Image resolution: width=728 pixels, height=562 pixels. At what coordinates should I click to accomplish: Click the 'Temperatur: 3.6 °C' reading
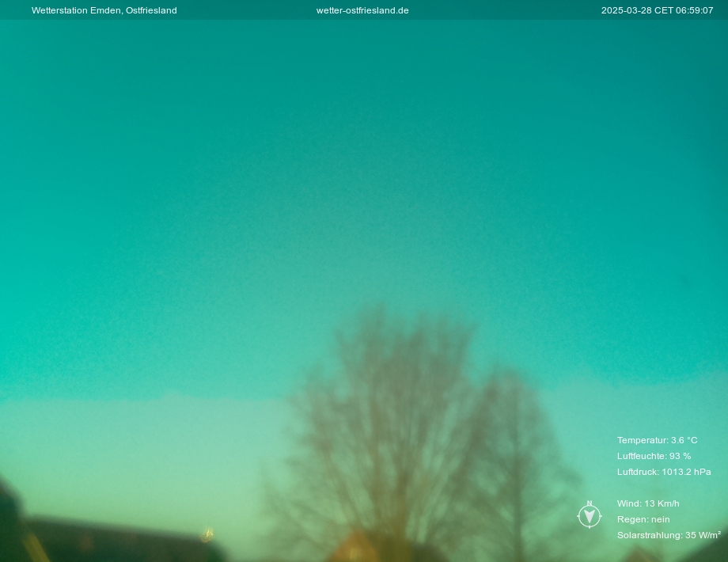point(657,440)
